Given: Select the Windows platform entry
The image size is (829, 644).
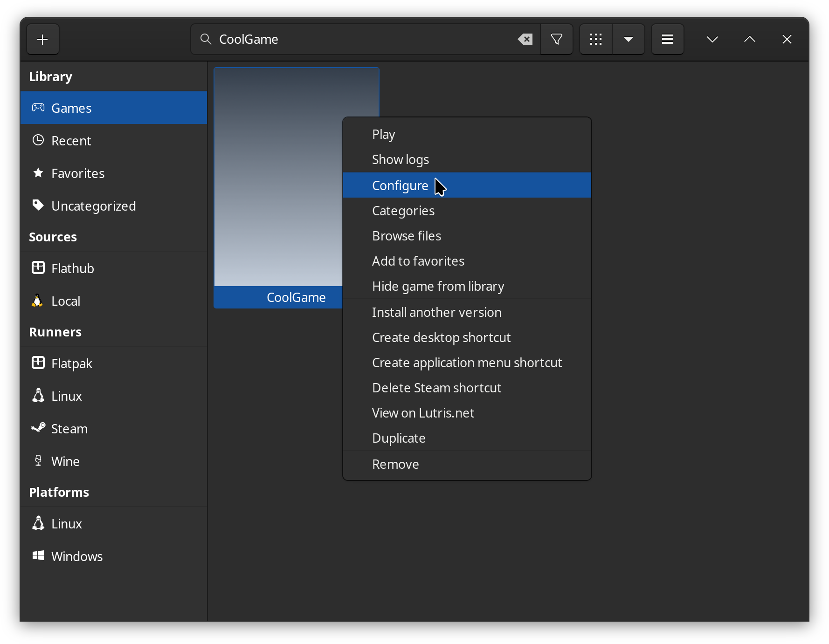Looking at the screenshot, I should click(x=76, y=556).
